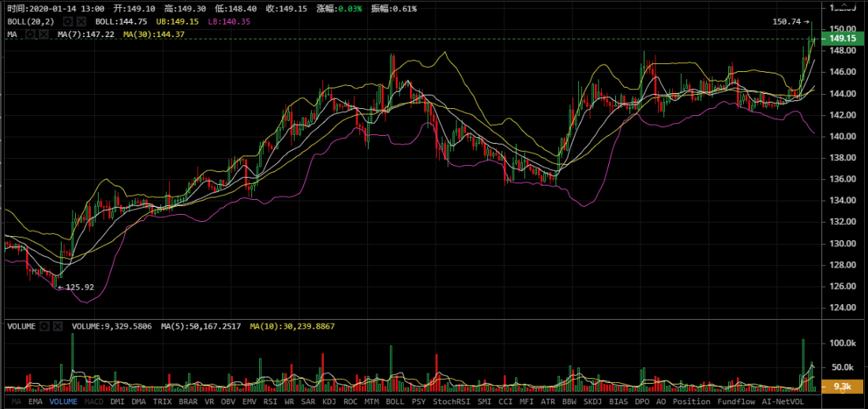This screenshot has height=409, width=868.
Task: Choose the SKDJ indicator
Action: coord(593,402)
